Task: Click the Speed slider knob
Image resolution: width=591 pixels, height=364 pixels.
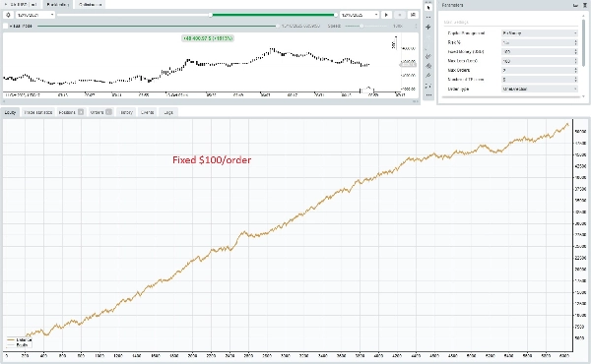Action: pos(361,26)
